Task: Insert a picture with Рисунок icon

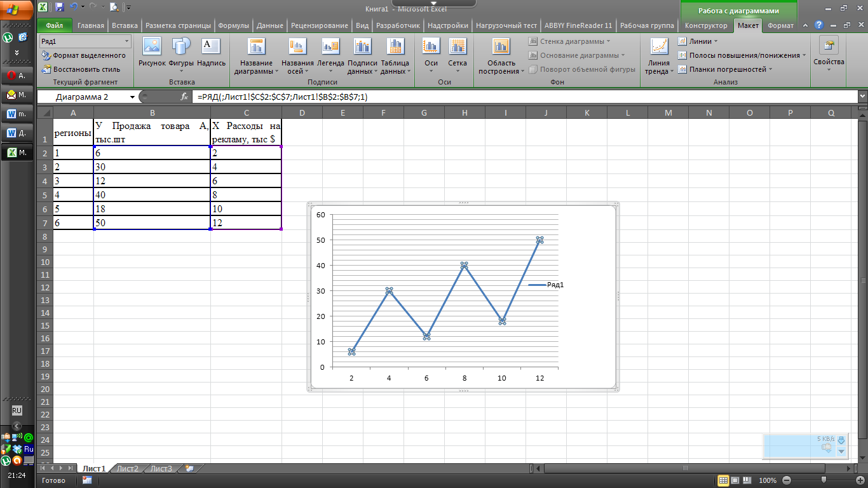Action: coord(152,52)
